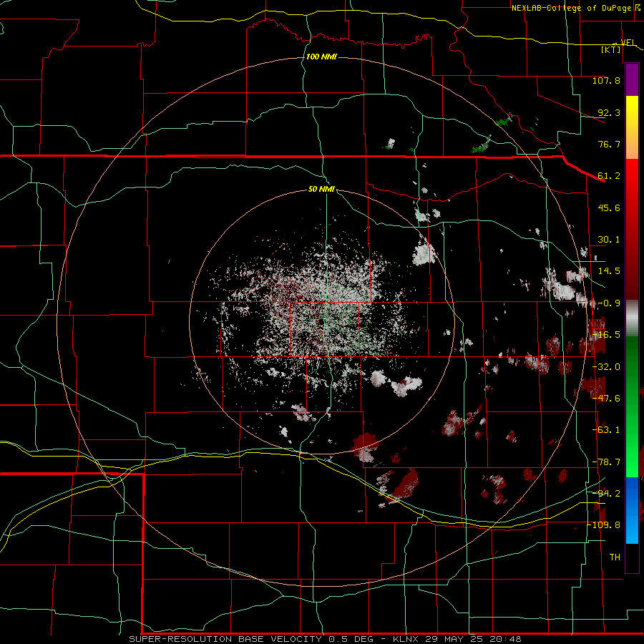Select the 14.5 velocity scale value
This screenshot has height=644, width=644.
tap(609, 271)
